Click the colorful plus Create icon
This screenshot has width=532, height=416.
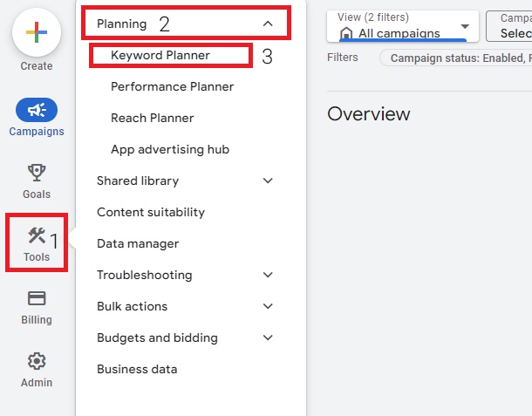(x=37, y=32)
